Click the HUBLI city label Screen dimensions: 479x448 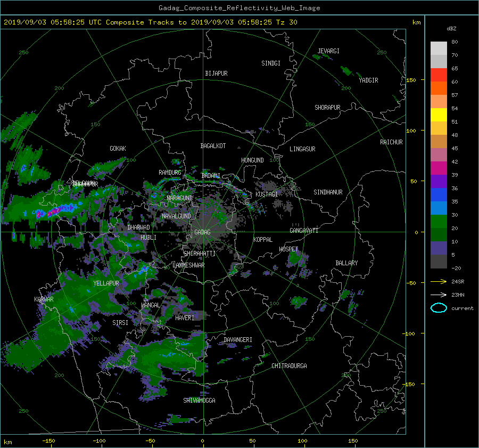(148, 238)
